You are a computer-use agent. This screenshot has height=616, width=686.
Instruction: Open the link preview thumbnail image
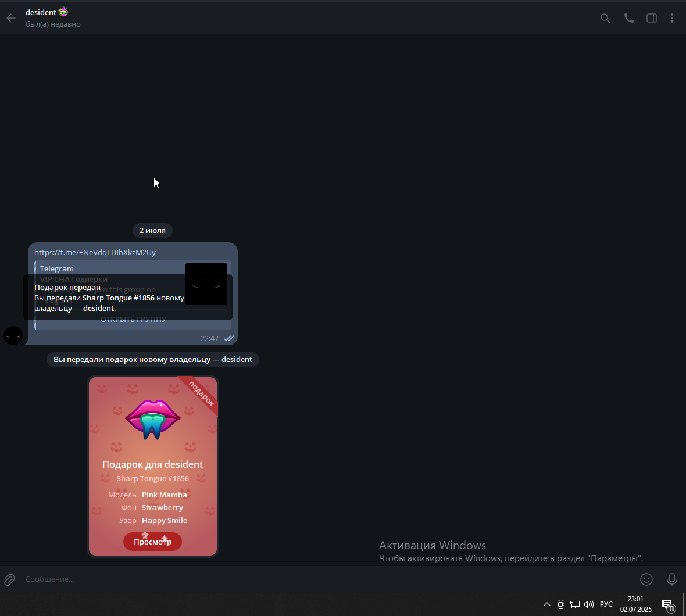[x=206, y=284]
